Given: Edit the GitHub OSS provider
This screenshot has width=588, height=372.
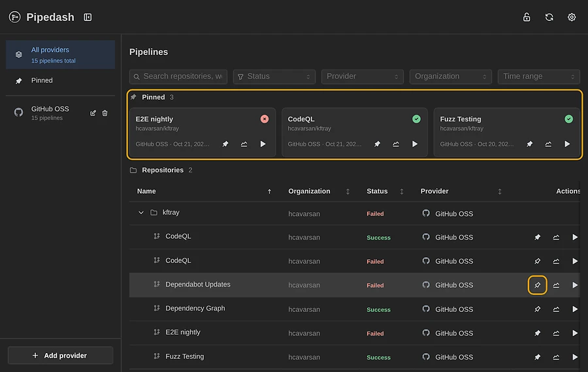Looking at the screenshot, I should 93,113.
